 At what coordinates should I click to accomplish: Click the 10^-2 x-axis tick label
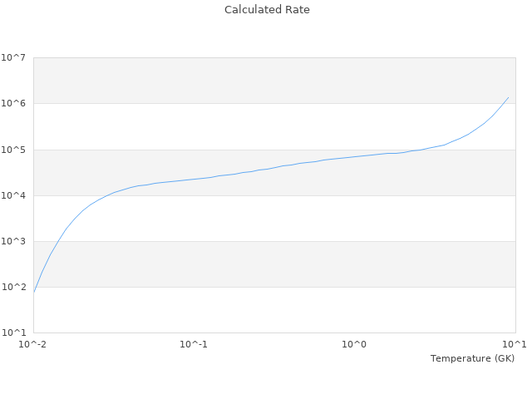tap(33, 344)
